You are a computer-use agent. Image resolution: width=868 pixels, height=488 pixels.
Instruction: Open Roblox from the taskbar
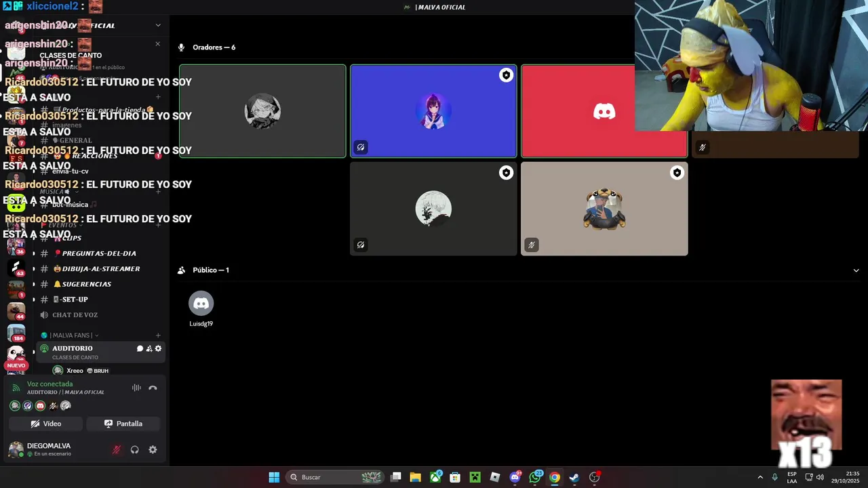point(495,477)
